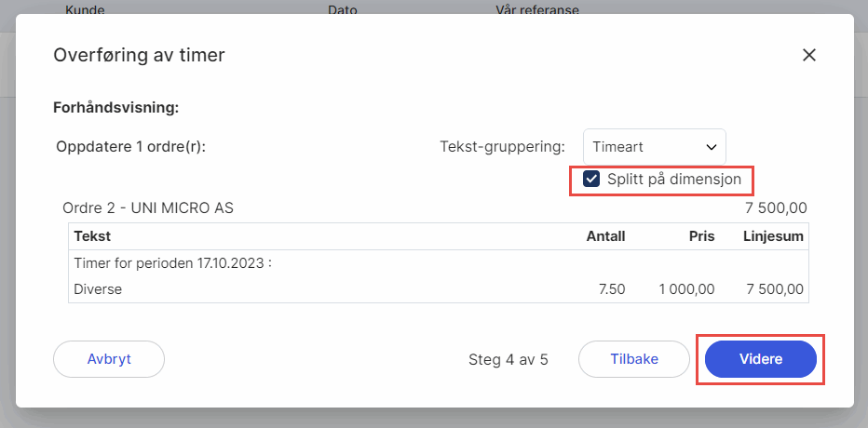
Task: Click the Linjesum column header
Action: coord(773,236)
